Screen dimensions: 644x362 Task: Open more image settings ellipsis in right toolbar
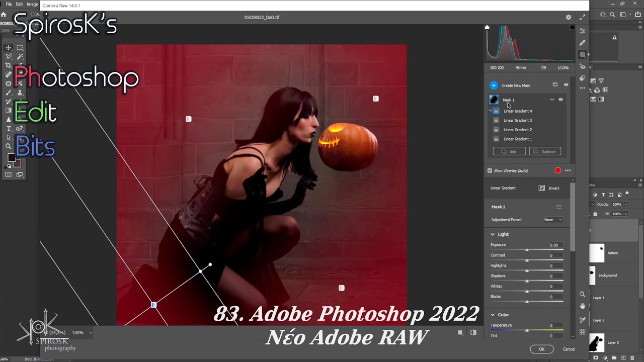pos(582,88)
